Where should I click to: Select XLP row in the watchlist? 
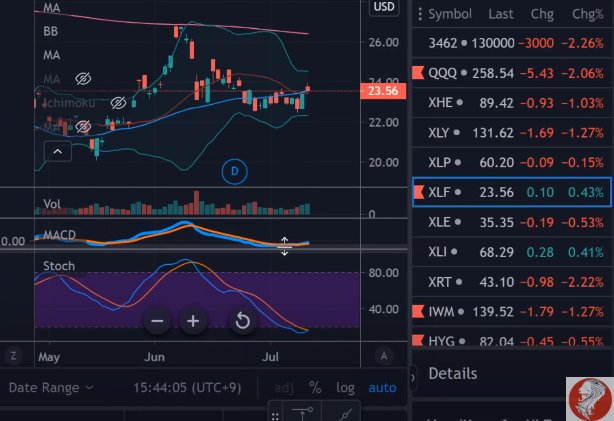(x=512, y=162)
